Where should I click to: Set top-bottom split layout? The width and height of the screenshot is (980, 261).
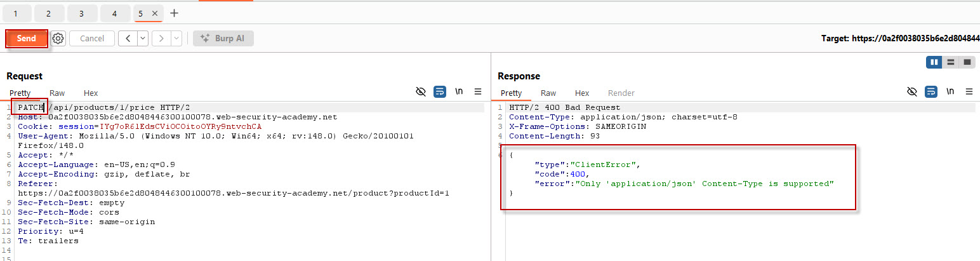pyautogui.click(x=950, y=62)
